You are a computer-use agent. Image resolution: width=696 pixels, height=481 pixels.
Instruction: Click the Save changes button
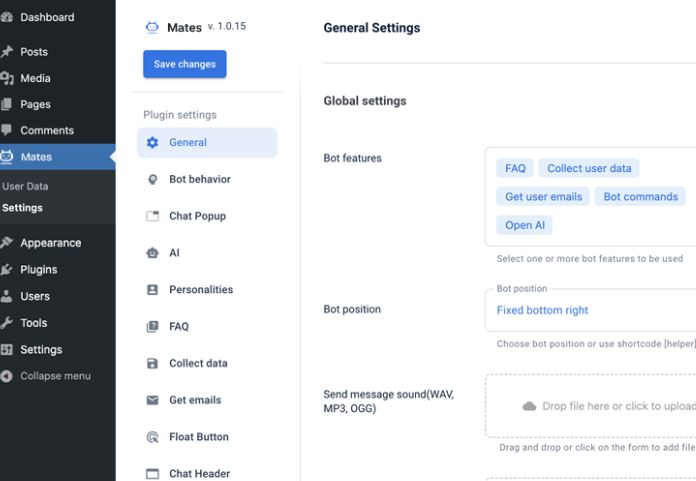[185, 64]
